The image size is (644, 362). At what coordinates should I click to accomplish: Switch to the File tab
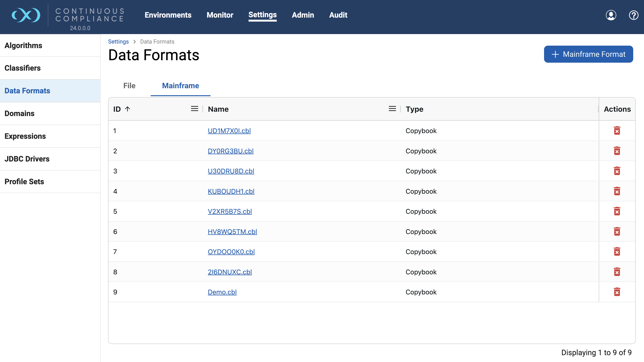129,86
